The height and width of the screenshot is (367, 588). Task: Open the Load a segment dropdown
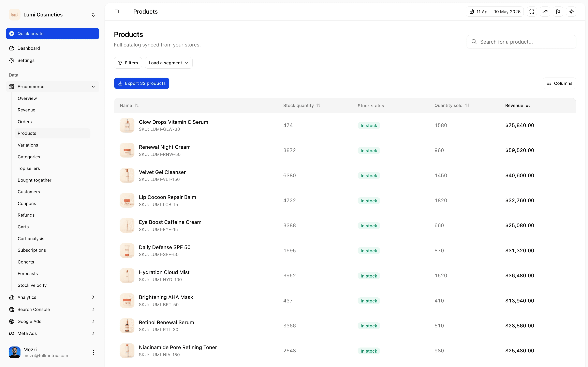(168, 63)
